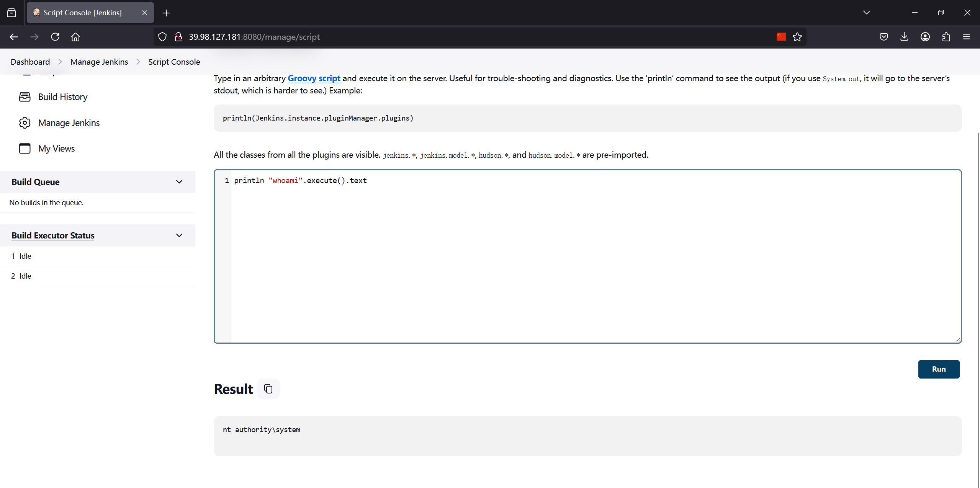
Task: Click the Build History sidebar icon
Action: click(25, 97)
